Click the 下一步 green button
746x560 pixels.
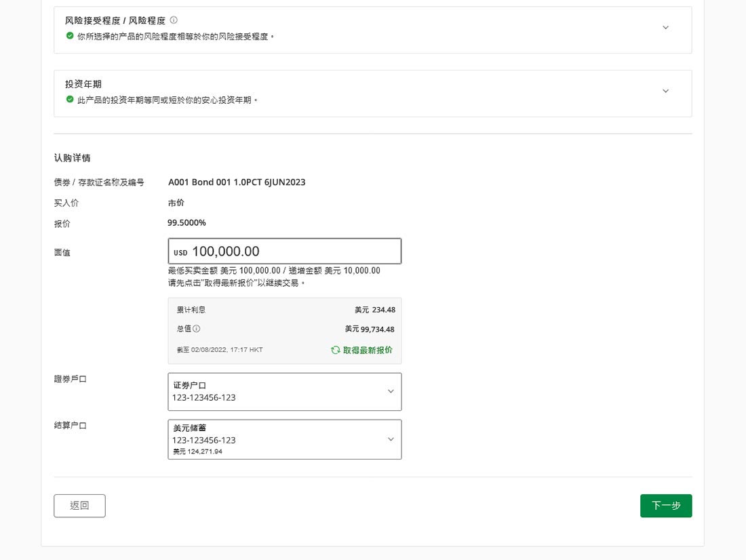[x=665, y=505]
